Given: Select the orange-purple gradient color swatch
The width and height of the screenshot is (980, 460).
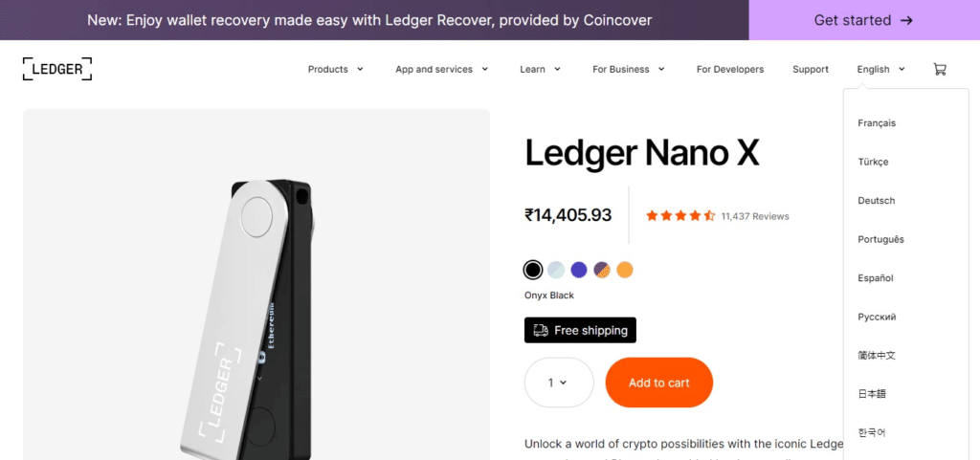Looking at the screenshot, I should [602, 270].
